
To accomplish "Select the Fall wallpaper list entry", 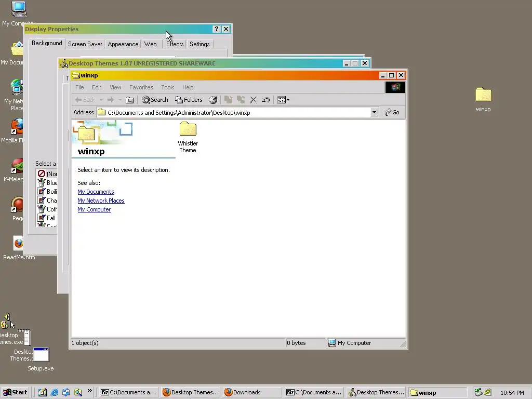I will pyautogui.click(x=47, y=218).
